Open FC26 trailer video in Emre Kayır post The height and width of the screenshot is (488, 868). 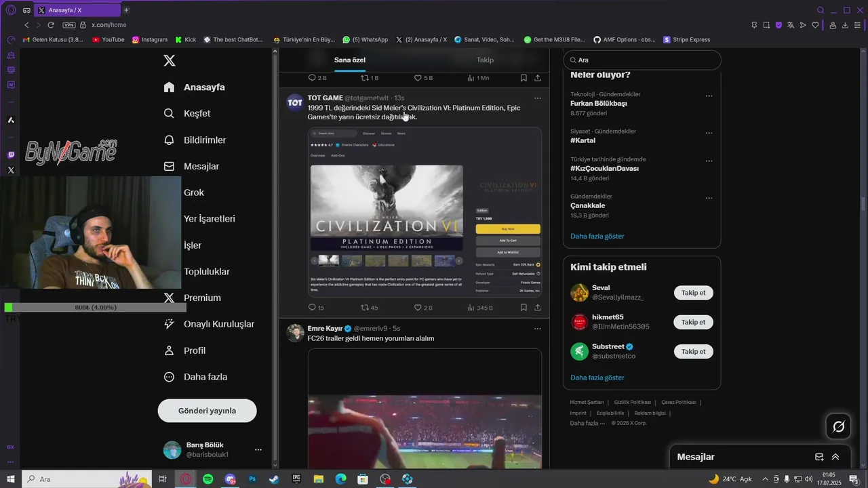click(425, 408)
